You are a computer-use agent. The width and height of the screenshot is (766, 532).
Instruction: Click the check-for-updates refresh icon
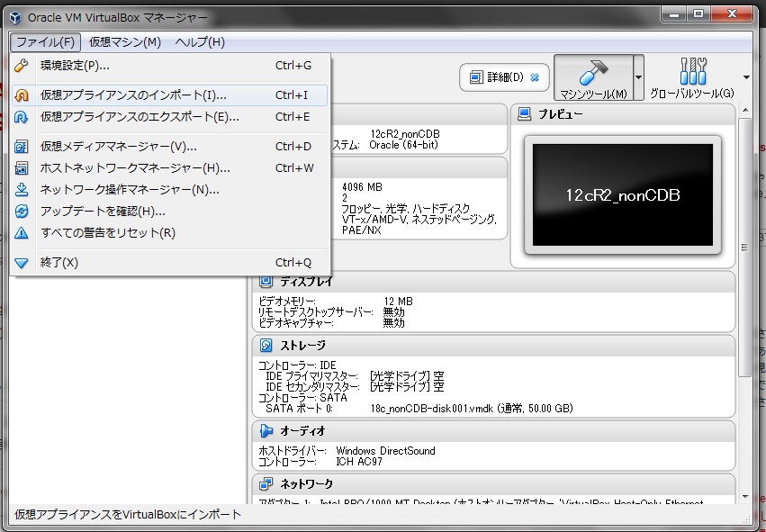click(21, 211)
